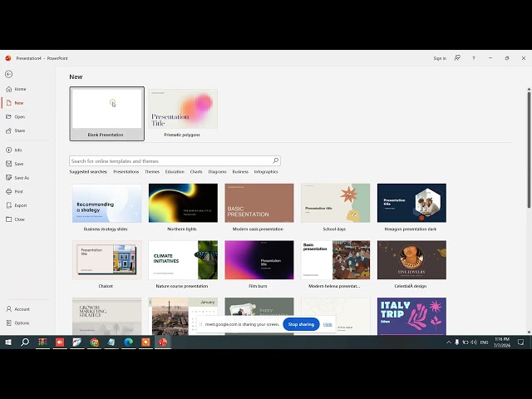Click scrollbar down arrow
This screenshot has width=532, height=399.
(529, 332)
